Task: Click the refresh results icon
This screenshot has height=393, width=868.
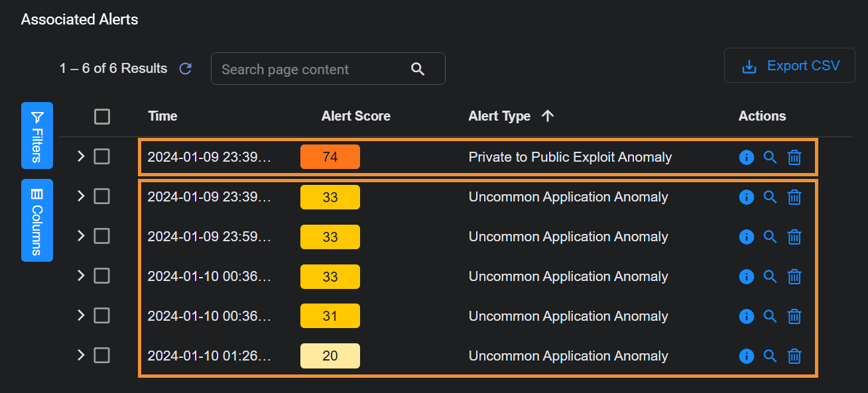Action: [186, 68]
